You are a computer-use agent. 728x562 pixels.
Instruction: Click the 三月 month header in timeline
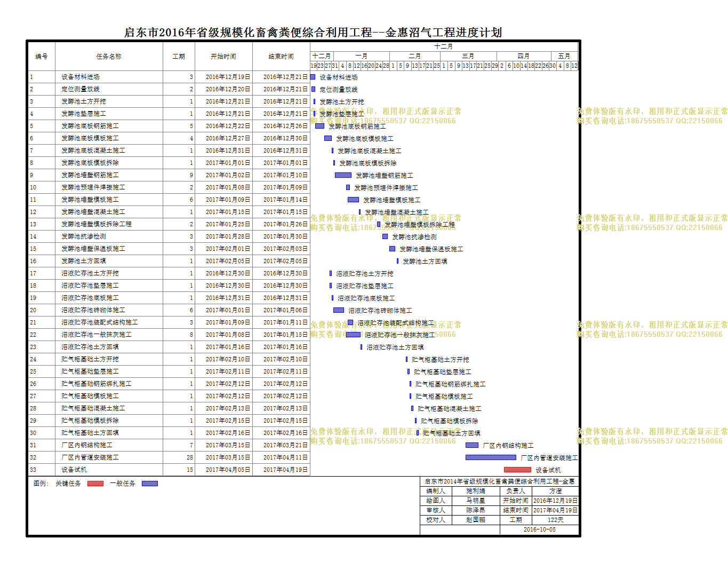tap(468, 56)
